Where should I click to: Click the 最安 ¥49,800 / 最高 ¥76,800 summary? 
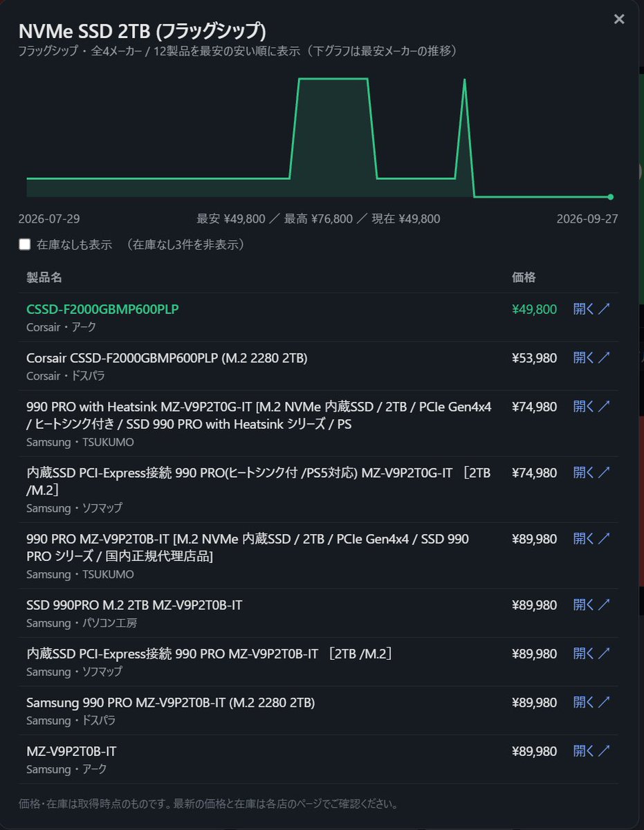pyautogui.click(x=318, y=219)
